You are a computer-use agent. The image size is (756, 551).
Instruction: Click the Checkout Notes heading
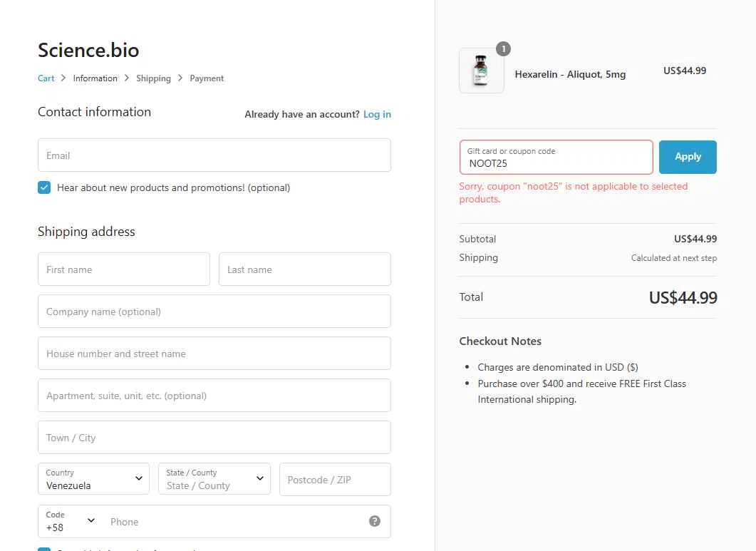(500, 341)
